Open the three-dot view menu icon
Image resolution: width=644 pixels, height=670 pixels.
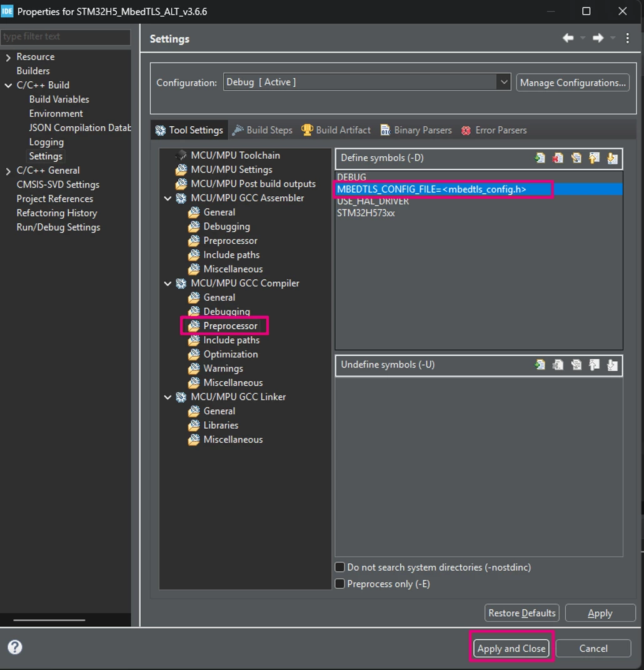tap(627, 38)
